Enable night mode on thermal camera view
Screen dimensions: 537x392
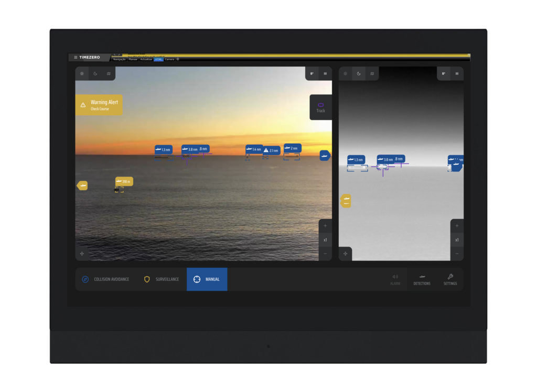point(359,73)
